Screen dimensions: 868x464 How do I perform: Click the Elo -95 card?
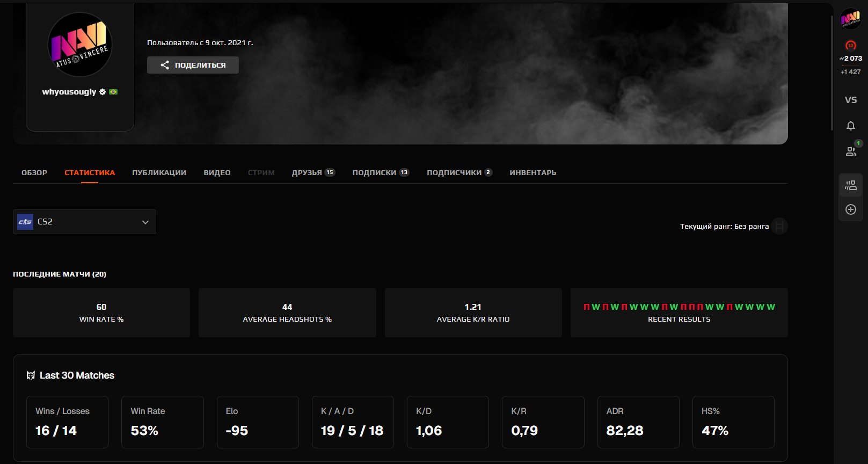(258, 422)
